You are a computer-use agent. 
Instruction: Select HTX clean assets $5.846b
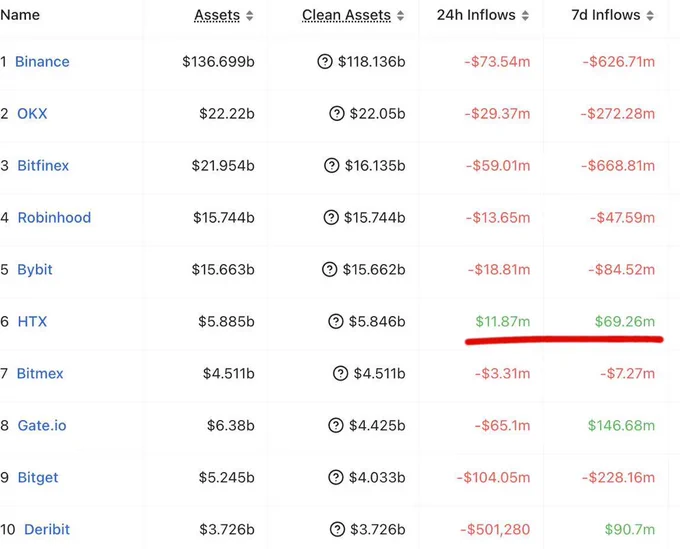pyautogui.click(x=377, y=321)
